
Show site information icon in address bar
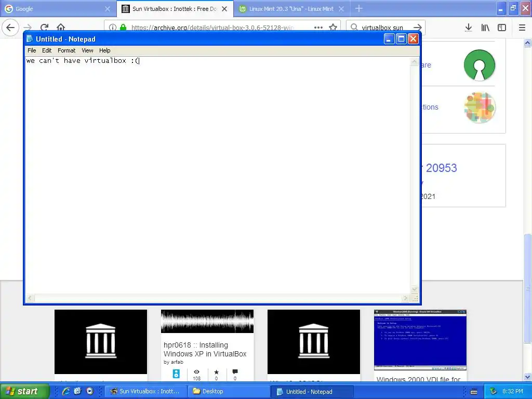click(112, 28)
